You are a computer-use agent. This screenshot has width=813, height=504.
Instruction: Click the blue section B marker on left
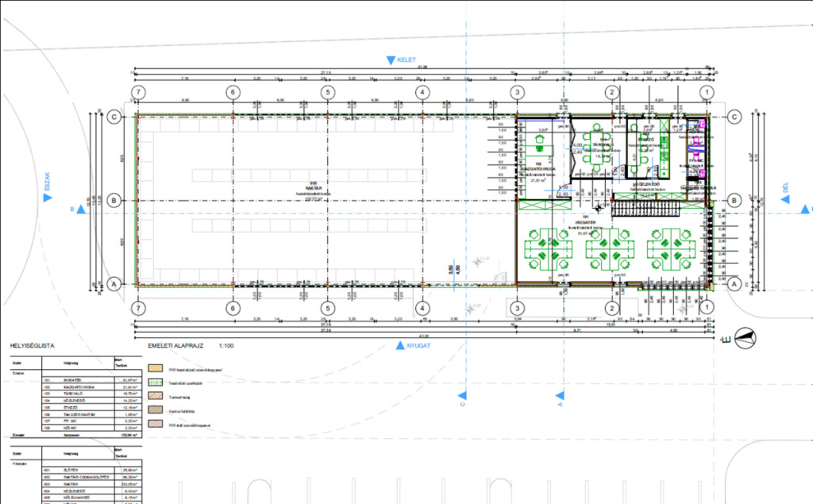pyautogui.click(x=82, y=210)
